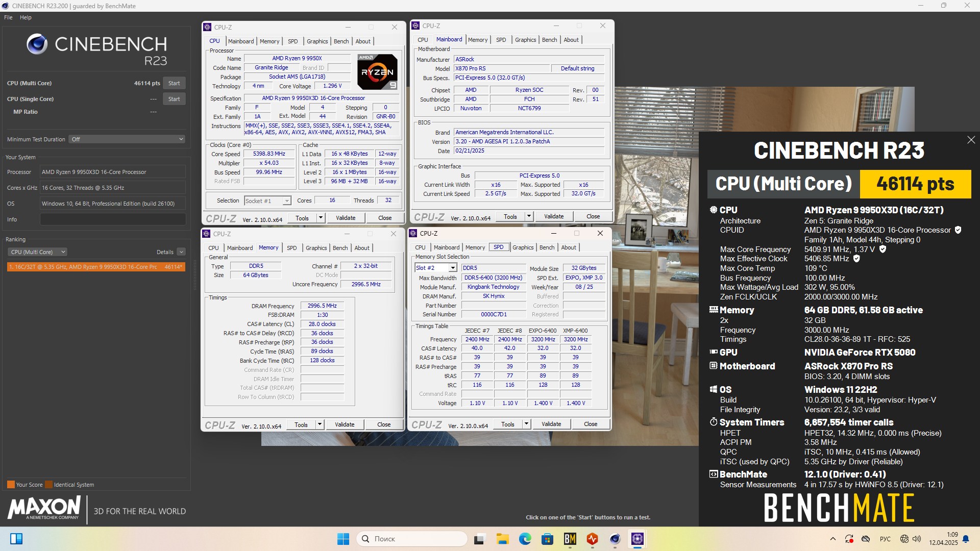Click Core Speed value 5398.83 MHz
Image resolution: width=980 pixels, height=551 pixels.
(x=269, y=154)
